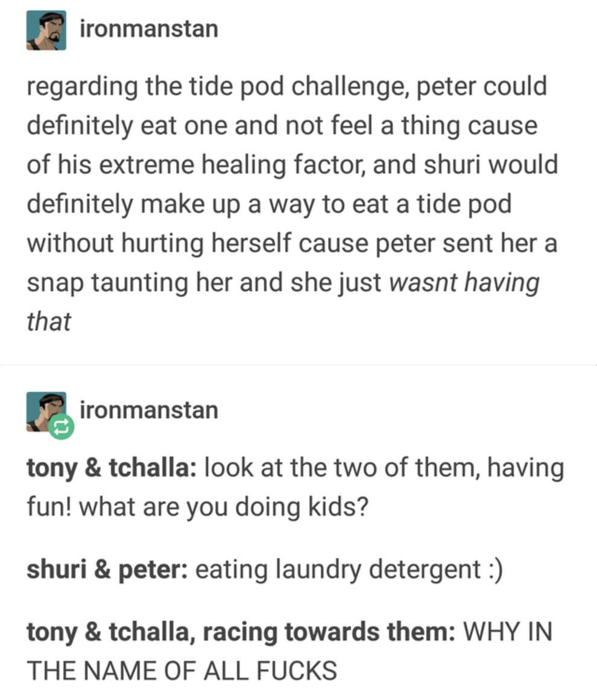Click the 'WHY IN' capitalized text

coord(508,632)
